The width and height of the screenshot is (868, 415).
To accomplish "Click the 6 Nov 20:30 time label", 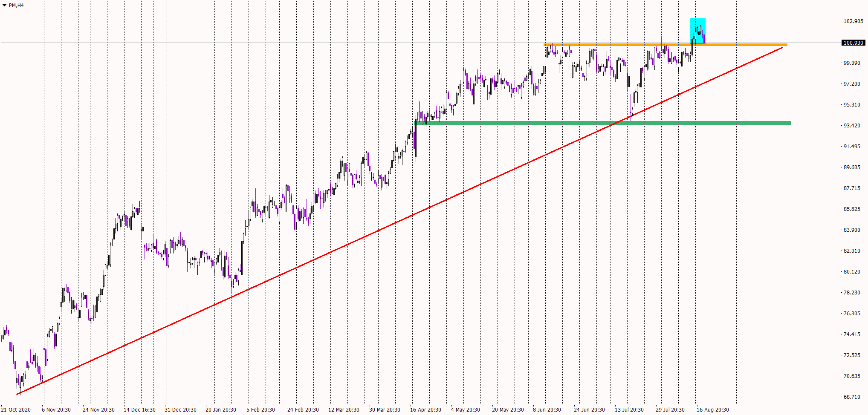I will [56, 410].
